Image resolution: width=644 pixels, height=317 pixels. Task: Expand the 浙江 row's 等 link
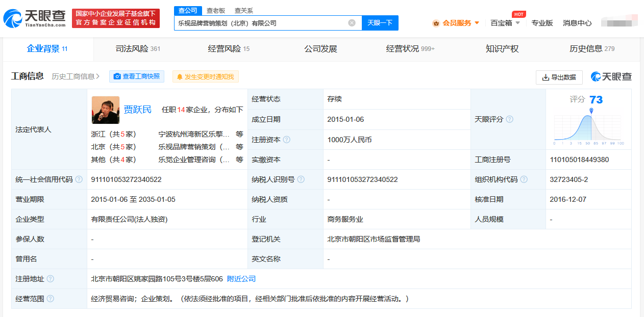(x=239, y=134)
